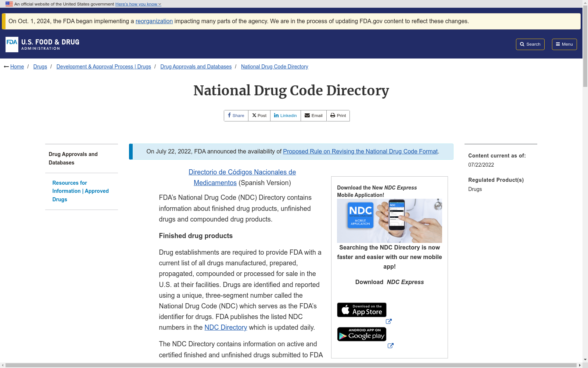Select Resources for Information | Approved Drugs
Image resolution: width=588 pixels, height=368 pixels.
point(80,191)
